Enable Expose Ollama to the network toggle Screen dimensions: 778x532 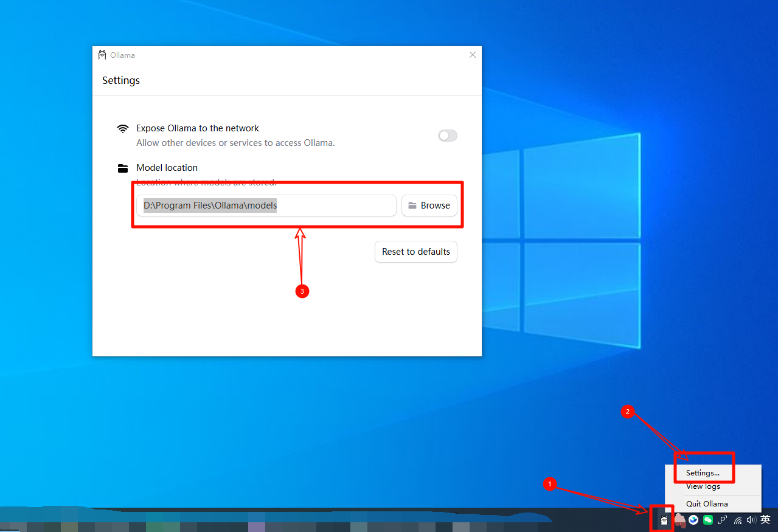447,136
